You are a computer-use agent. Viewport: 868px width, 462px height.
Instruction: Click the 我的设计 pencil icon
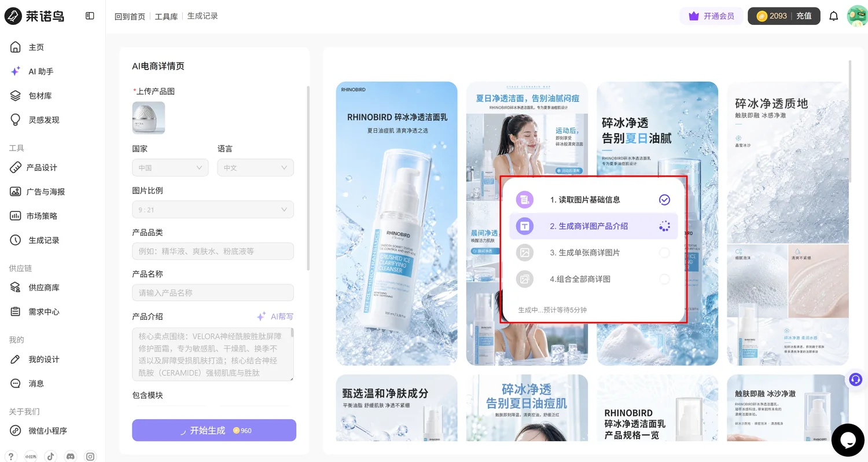coord(16,360)
